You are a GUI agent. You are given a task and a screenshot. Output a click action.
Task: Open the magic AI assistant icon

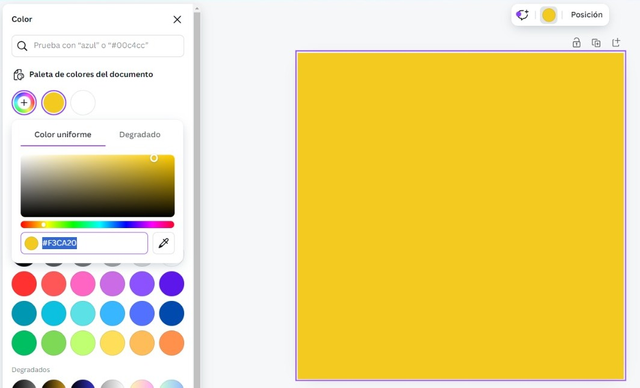pos(522,15)
